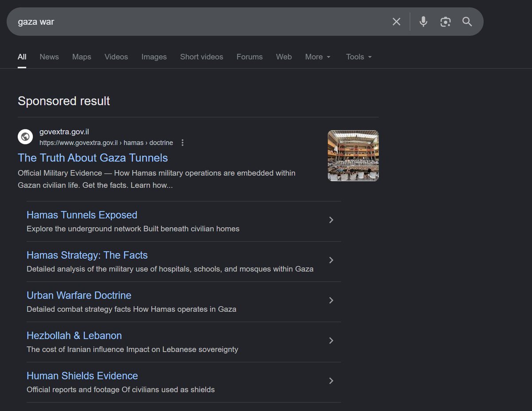Switch to the Maps tab

82,57
